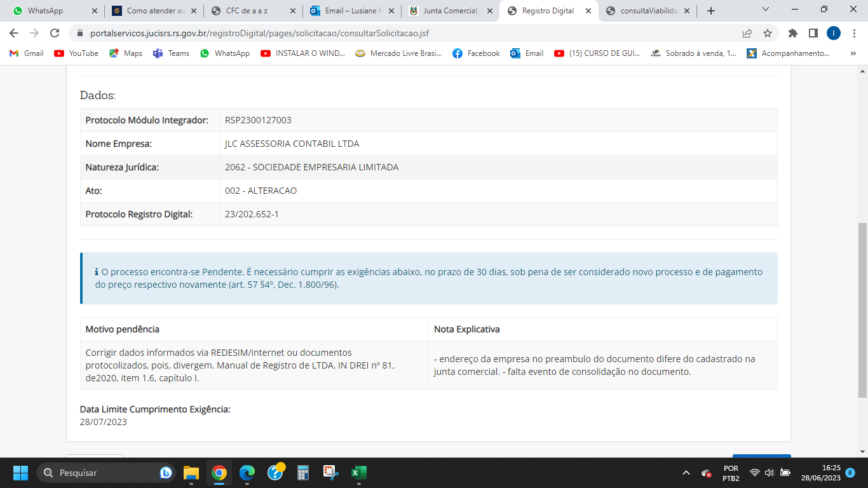Open Bing icon in search box
Screen dimensions: 868x488
(x=165, y=473)
